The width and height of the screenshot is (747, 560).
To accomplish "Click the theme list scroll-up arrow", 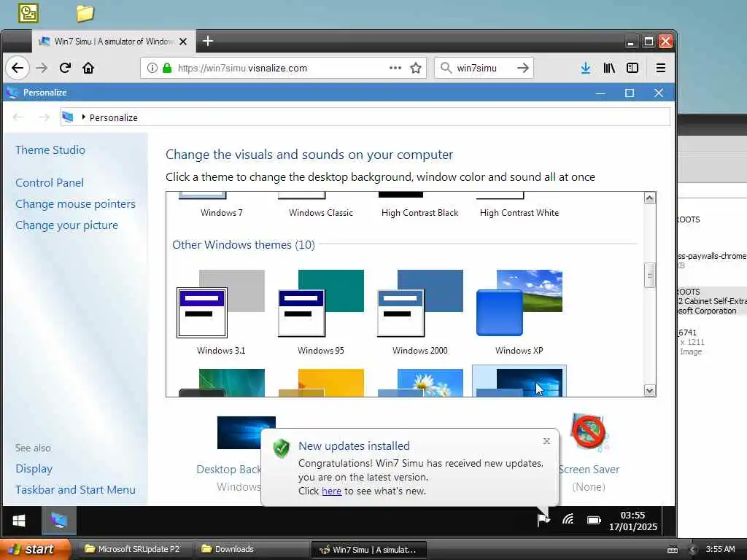I will pos(649,198).
